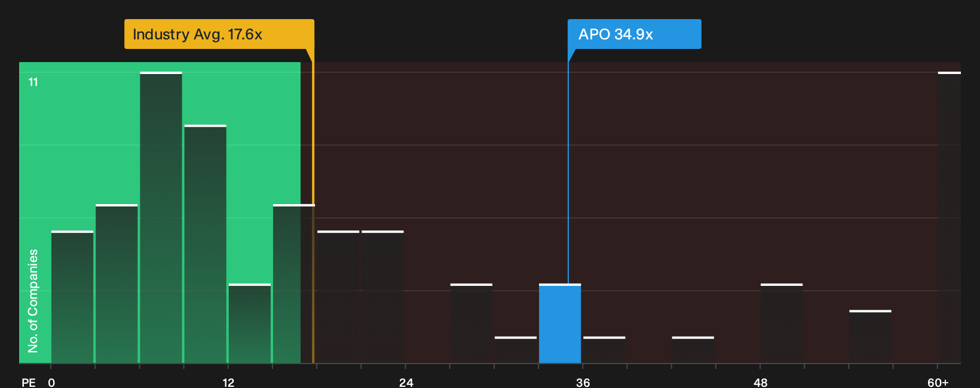Select the blue APO histogram bar

pos(560,324)
